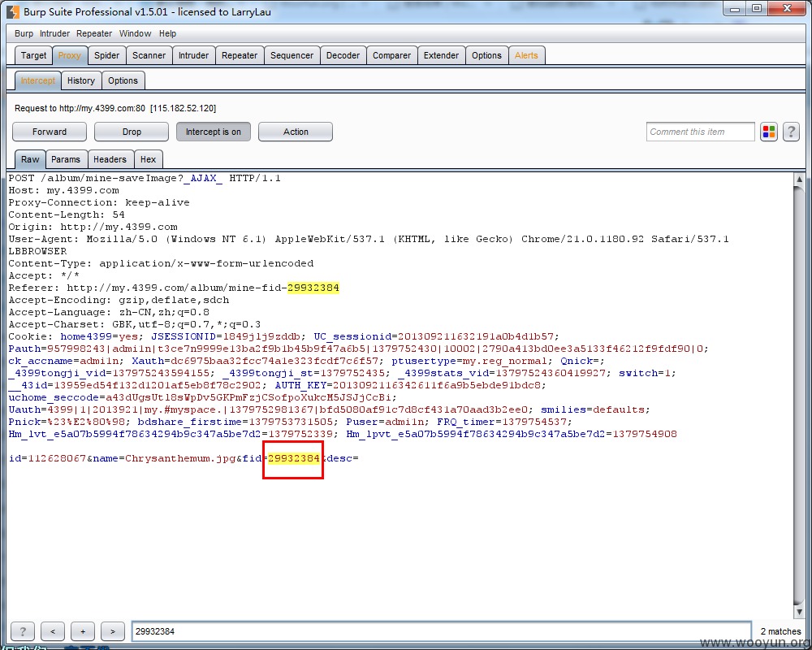Click the search box containing 29932384
The width and height of the screenshot is (812, 650).
[x=441, y=631]
